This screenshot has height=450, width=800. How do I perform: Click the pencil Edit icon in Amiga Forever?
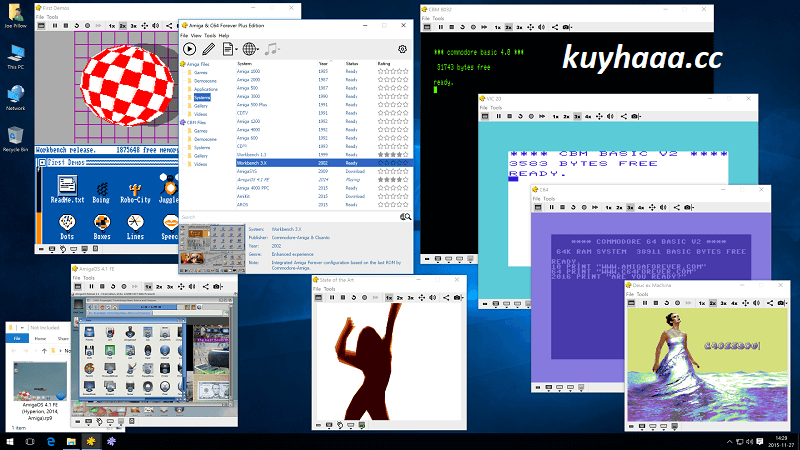tap(209, 49)
